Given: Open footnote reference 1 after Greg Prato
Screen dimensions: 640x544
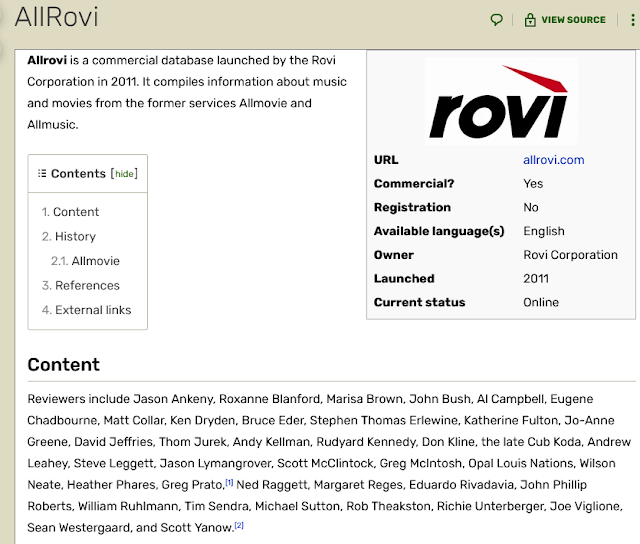Looking at the screenshot, I should pos(229,483).
